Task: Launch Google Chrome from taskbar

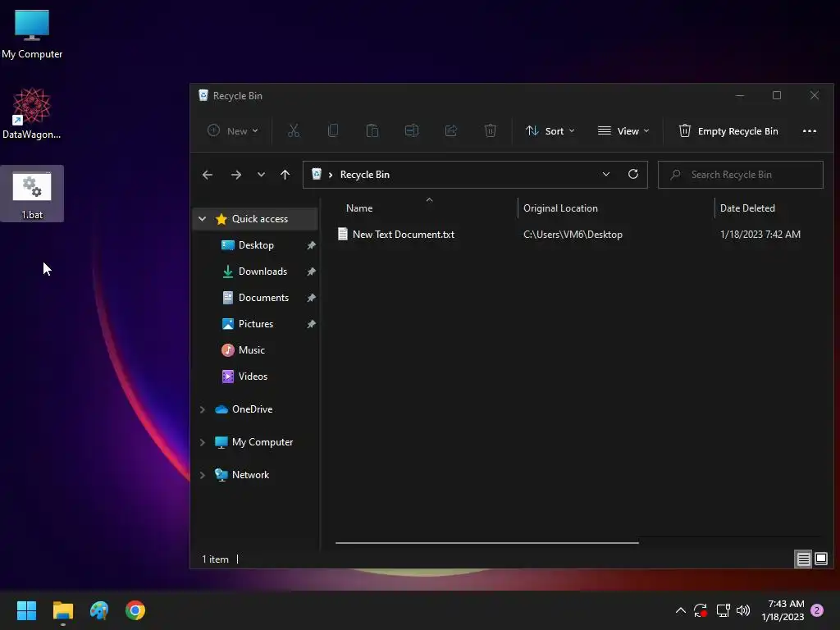Action: [x=135, y=610]
